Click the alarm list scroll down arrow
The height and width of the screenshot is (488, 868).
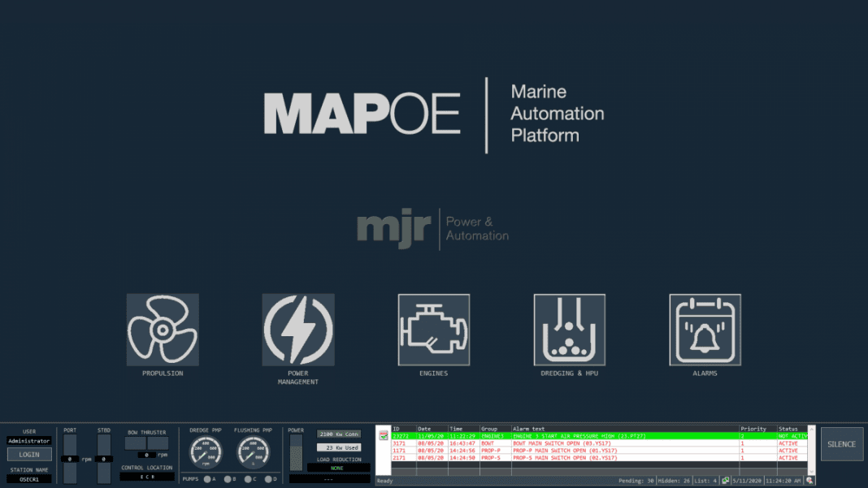point(812,472)
